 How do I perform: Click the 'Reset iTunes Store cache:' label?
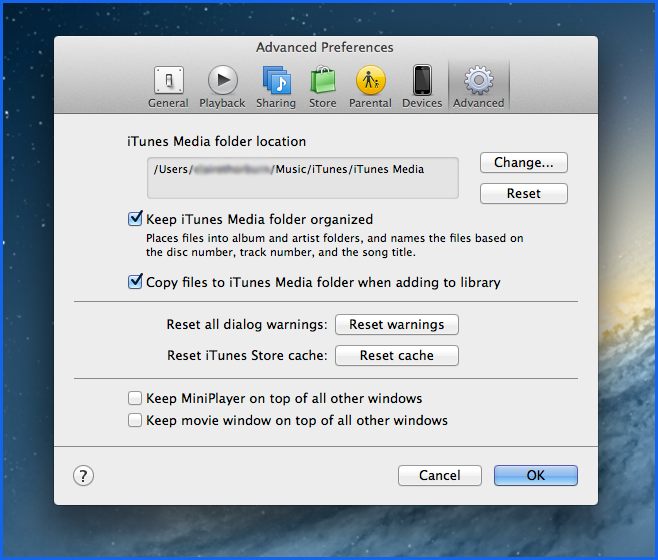coord(247,356)
